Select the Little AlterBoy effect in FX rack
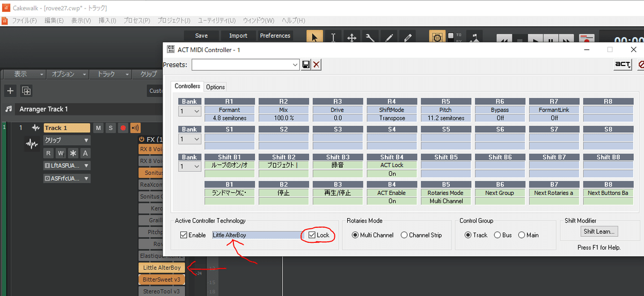 coord(162,268)
